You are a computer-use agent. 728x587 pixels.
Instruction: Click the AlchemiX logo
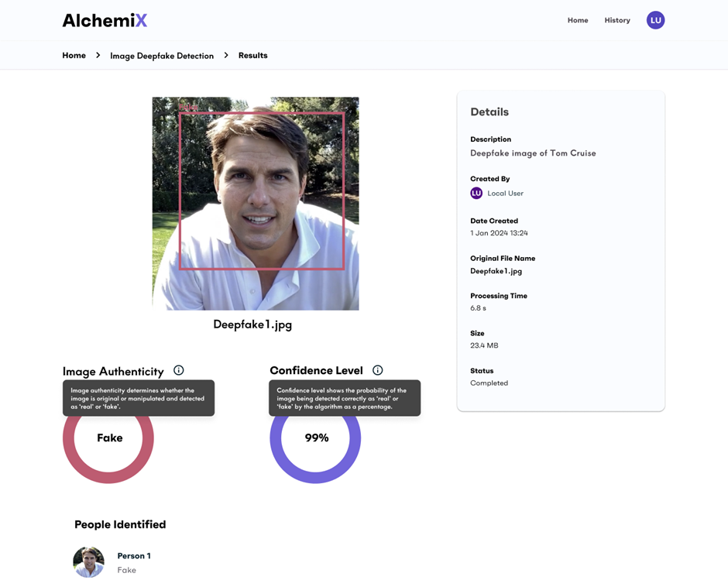pyautogui.click(x=105, y=20)
